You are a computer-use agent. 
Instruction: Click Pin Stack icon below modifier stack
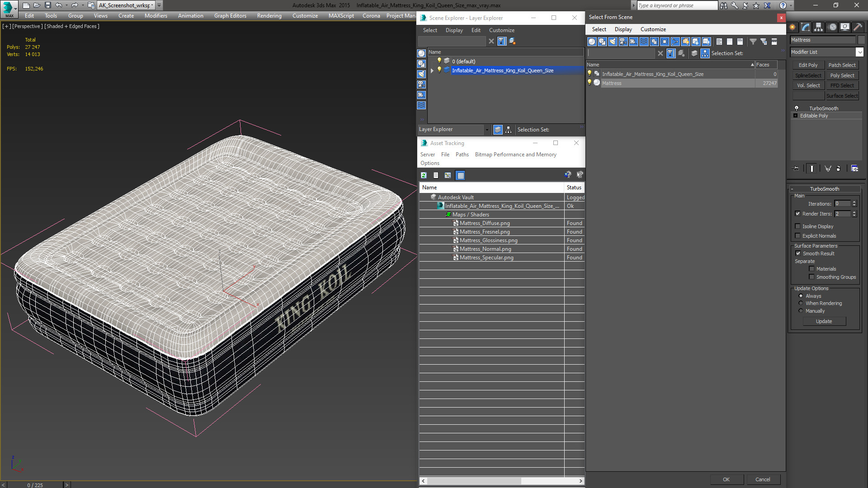click(796, 169)
